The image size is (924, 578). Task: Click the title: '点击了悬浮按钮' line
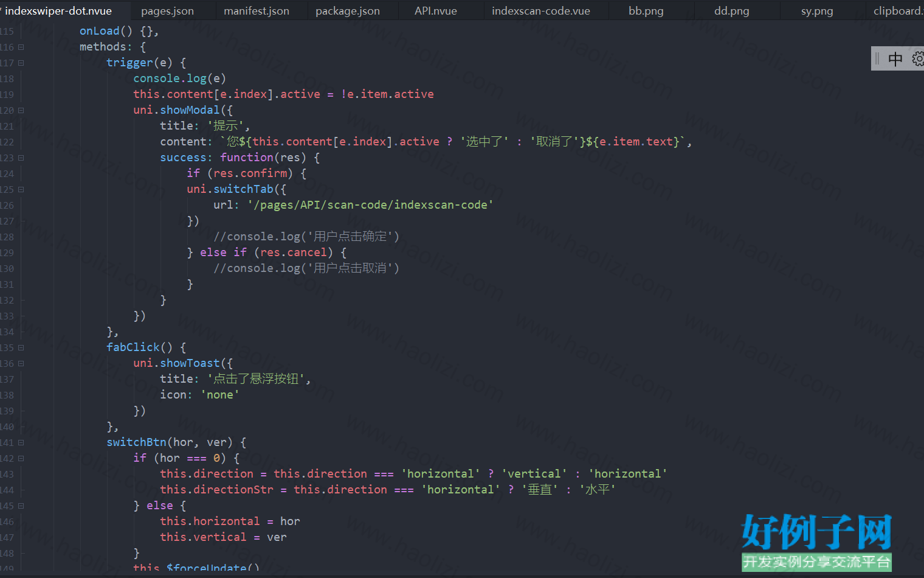pos(235,379)
